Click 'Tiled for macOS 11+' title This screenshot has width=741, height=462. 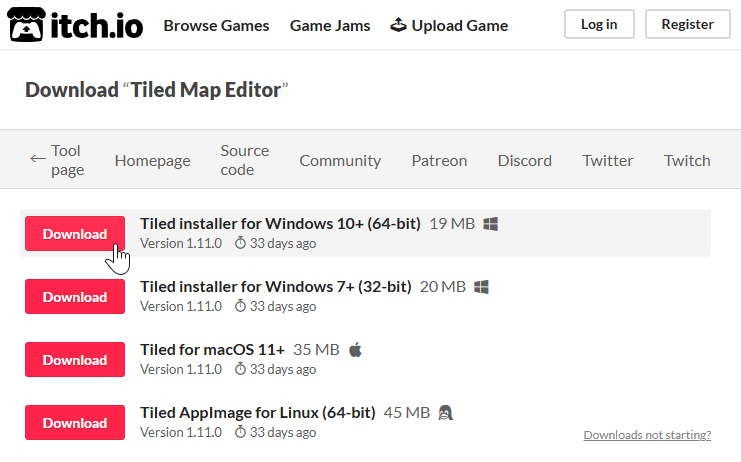[212, 350]
